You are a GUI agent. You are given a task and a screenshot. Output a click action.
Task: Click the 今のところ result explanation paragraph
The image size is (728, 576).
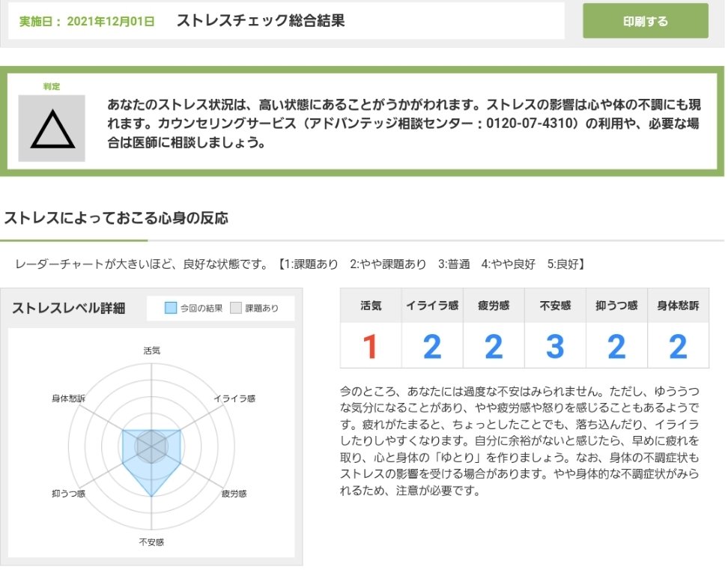[520, 440]
